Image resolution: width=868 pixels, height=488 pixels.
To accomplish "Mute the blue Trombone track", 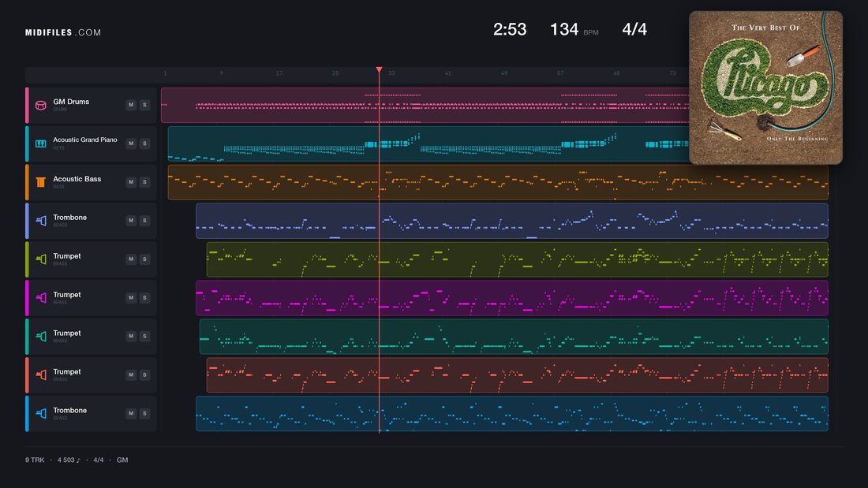I will [x=131, y=413].
